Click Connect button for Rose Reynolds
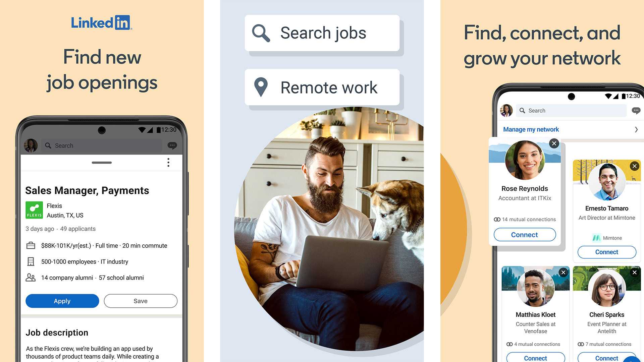 pos(525,234)
